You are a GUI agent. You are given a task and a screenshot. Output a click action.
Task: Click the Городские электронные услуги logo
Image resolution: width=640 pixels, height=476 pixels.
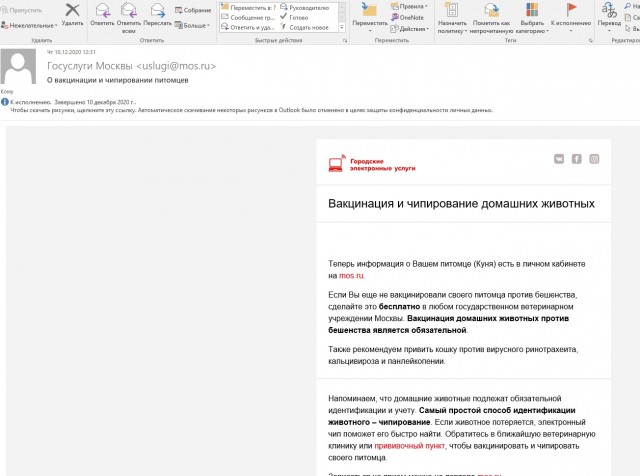pyautogui.click(x=372, y=164)
